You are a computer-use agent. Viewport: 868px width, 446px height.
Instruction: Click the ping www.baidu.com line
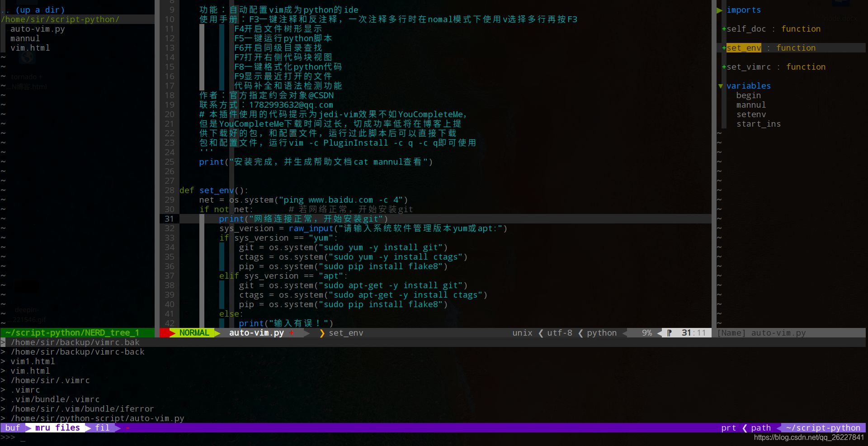point(303,200)
